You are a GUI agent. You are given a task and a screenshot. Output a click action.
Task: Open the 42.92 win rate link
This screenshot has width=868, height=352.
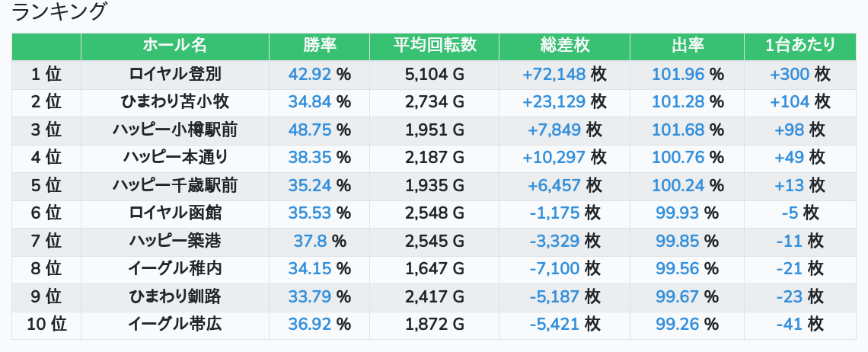point(311,75)
